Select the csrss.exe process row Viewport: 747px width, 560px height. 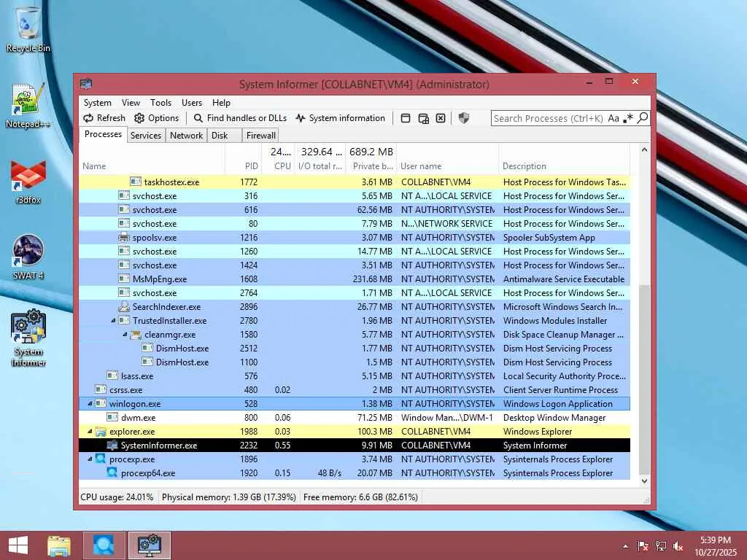pyautogui.click(x=355, y=389)
